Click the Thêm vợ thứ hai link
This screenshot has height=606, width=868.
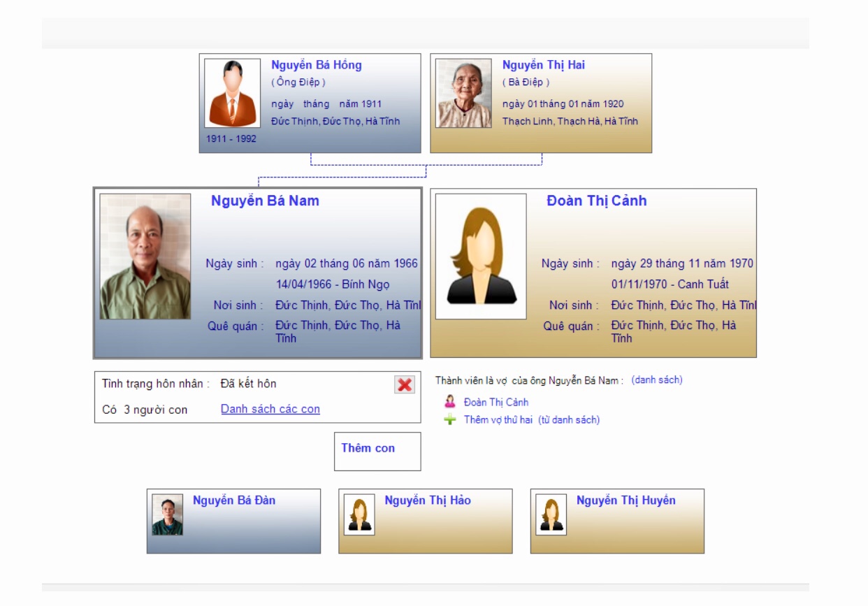pyautogui.click(x=498, y=420)
